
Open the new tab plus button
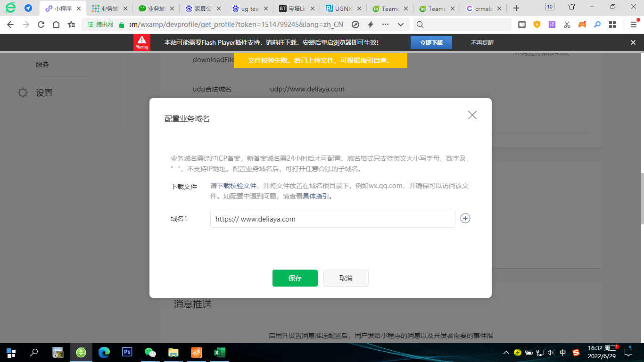pyautogui.click(x=516, y=8)
